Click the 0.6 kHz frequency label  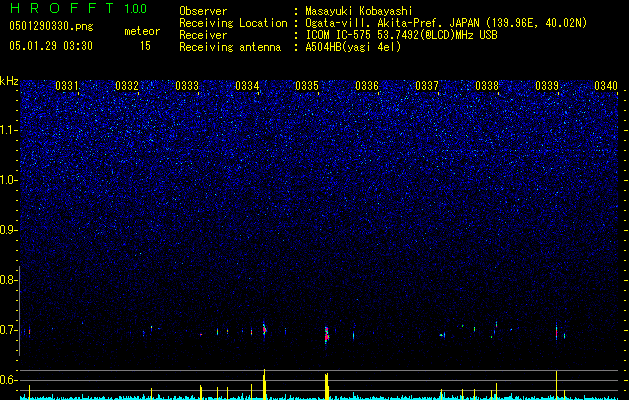click(9, 380)
